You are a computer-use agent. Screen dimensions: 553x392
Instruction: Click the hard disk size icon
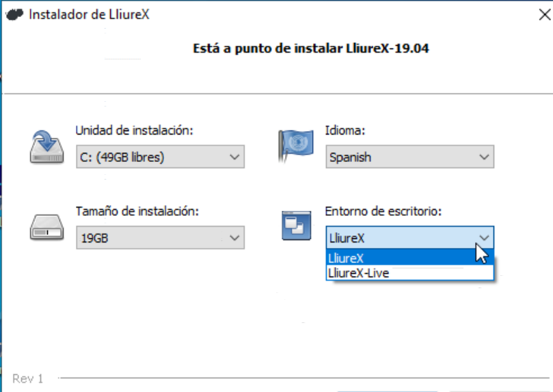(46, 227)
